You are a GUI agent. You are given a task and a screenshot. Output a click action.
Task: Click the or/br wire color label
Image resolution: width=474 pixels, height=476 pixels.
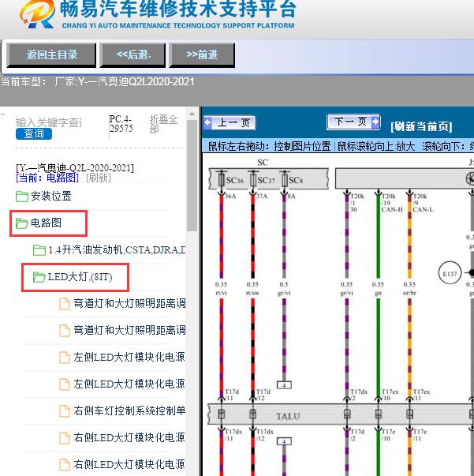pyautogui.click(x=409, y=293)
